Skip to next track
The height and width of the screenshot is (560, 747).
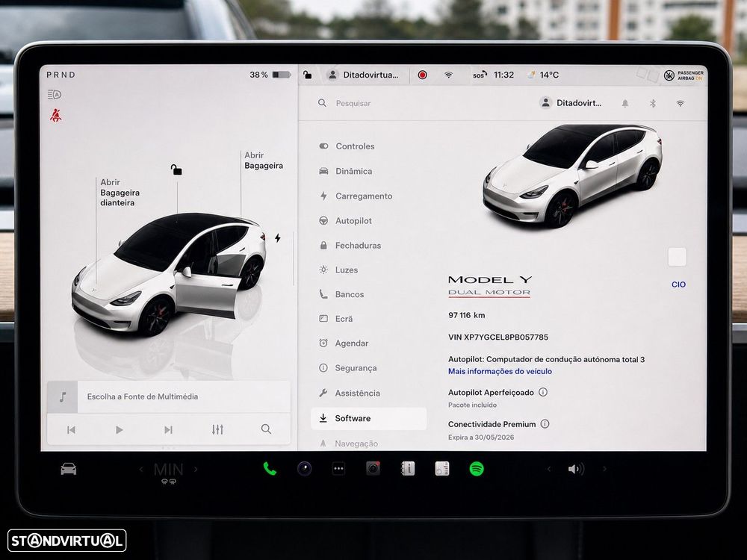(x=168, y=430)
